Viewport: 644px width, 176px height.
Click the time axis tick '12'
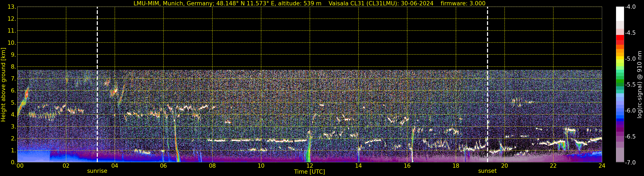pos(310,166)
